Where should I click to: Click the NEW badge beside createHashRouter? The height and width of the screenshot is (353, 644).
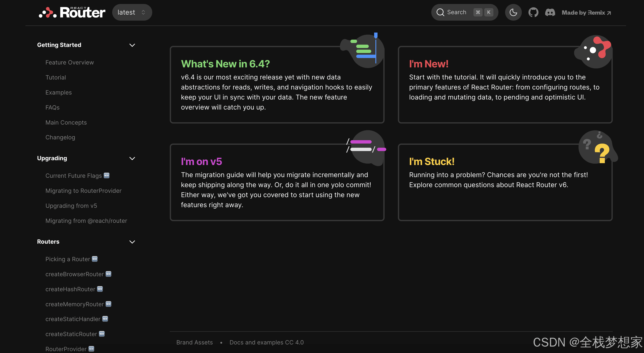tap(100, 289)
